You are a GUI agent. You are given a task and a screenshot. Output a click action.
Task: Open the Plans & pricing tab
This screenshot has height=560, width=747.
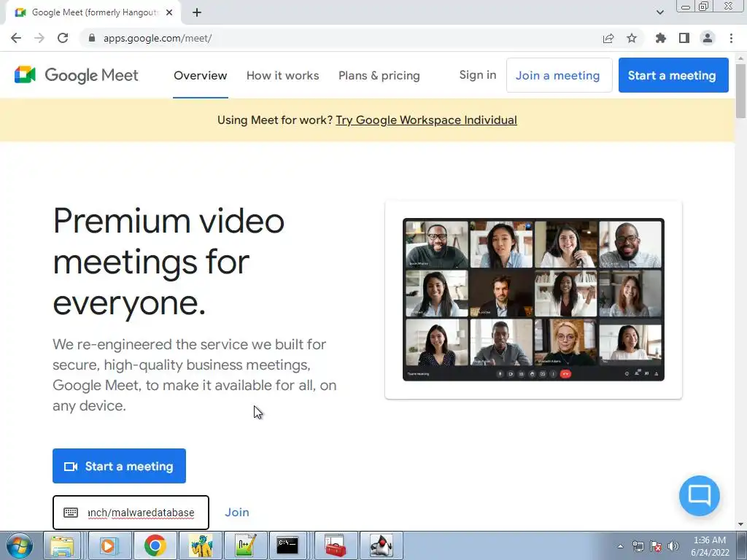point(379,75)
